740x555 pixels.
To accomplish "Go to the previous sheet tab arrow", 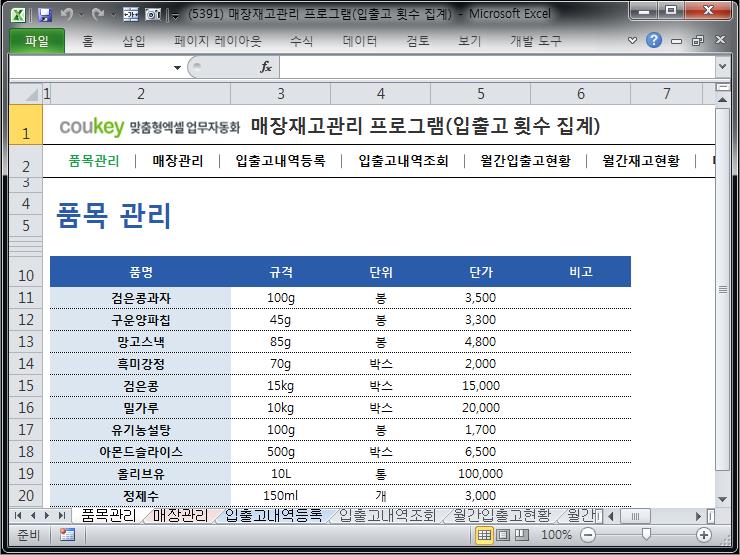I will click(x=33, y=516).
